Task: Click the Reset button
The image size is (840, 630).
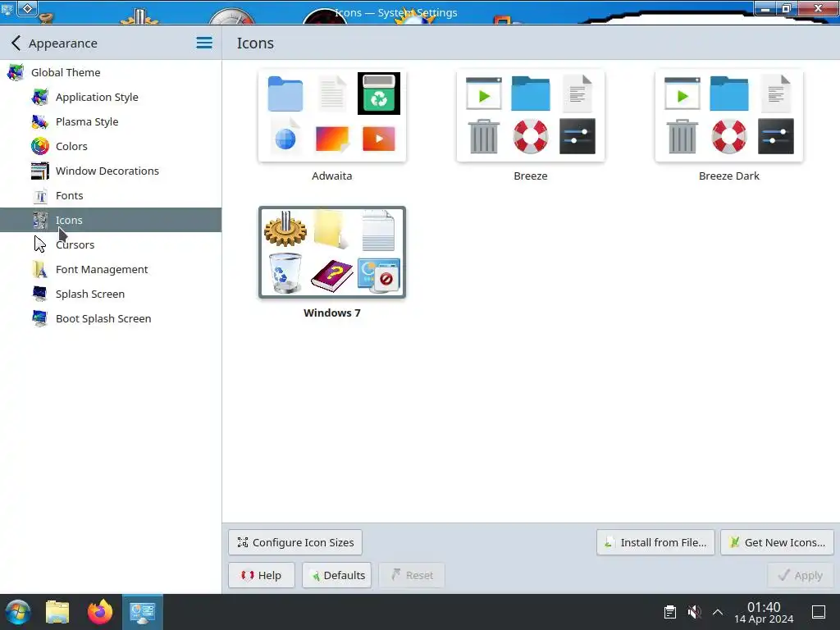Action: [412, 575]
